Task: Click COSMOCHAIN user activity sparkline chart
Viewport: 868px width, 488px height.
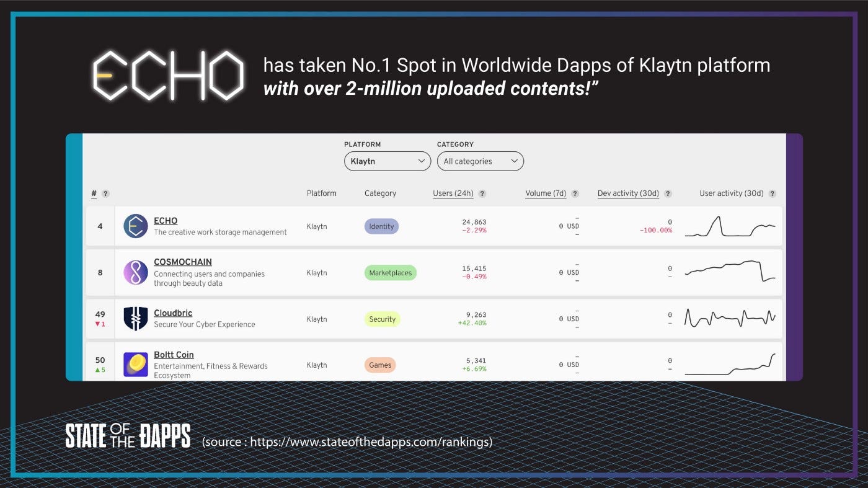Action: [x=730, y=271]
